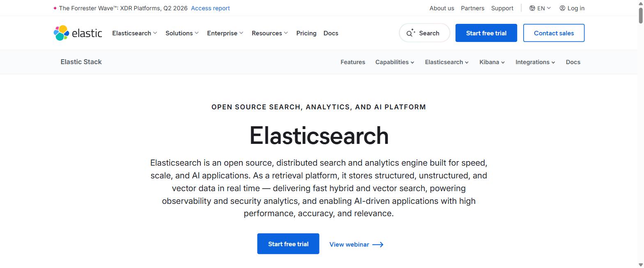Click the Elastic Stack heading link
Screen dimensions: 644x268
pos(81,62)
